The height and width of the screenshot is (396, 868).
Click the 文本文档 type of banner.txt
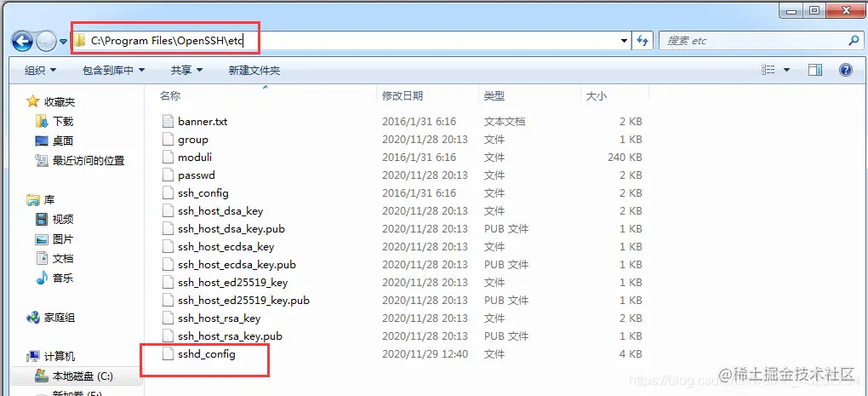[x=505, y=121]
